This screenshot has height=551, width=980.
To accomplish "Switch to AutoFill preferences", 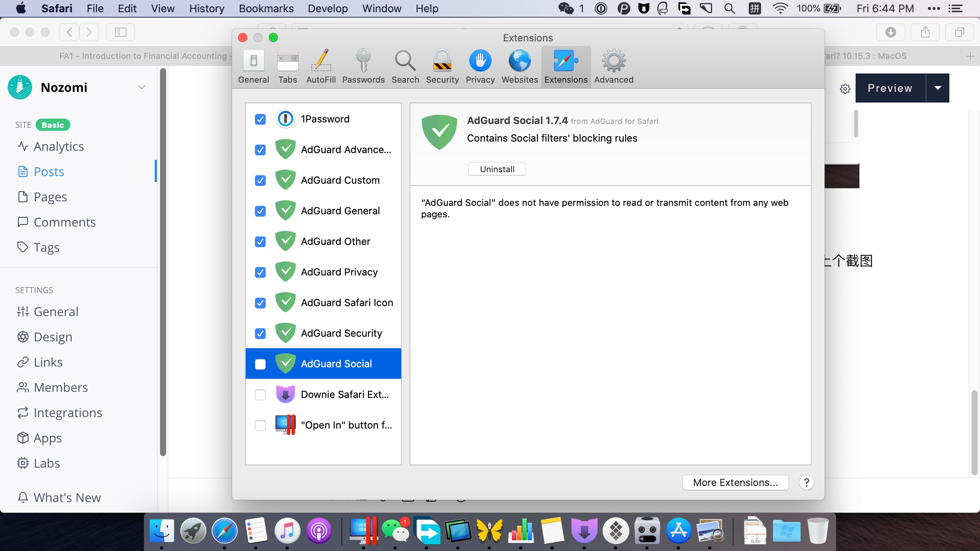I will 321,67.
